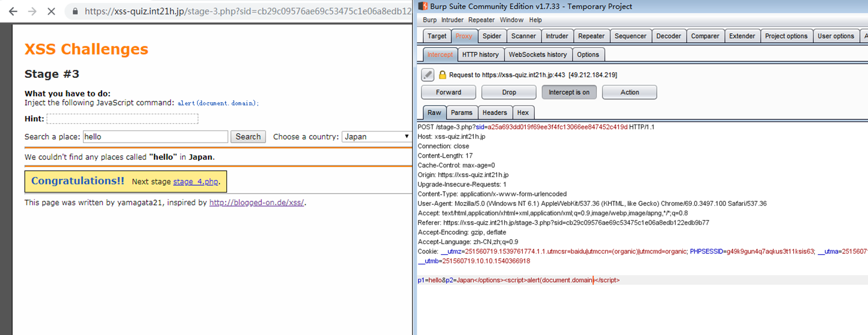Click the Burp Suite title bar icon
This screenshot has height=335, width=868.
[x=423, y=6]
